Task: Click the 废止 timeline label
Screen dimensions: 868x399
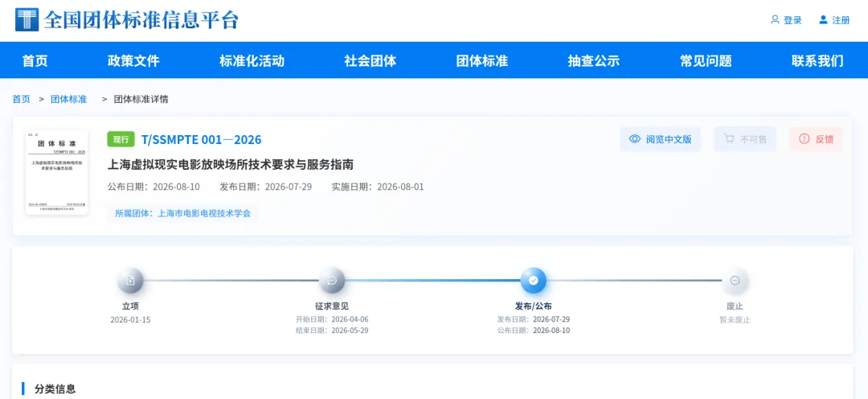Action: (x=735, y=306)
